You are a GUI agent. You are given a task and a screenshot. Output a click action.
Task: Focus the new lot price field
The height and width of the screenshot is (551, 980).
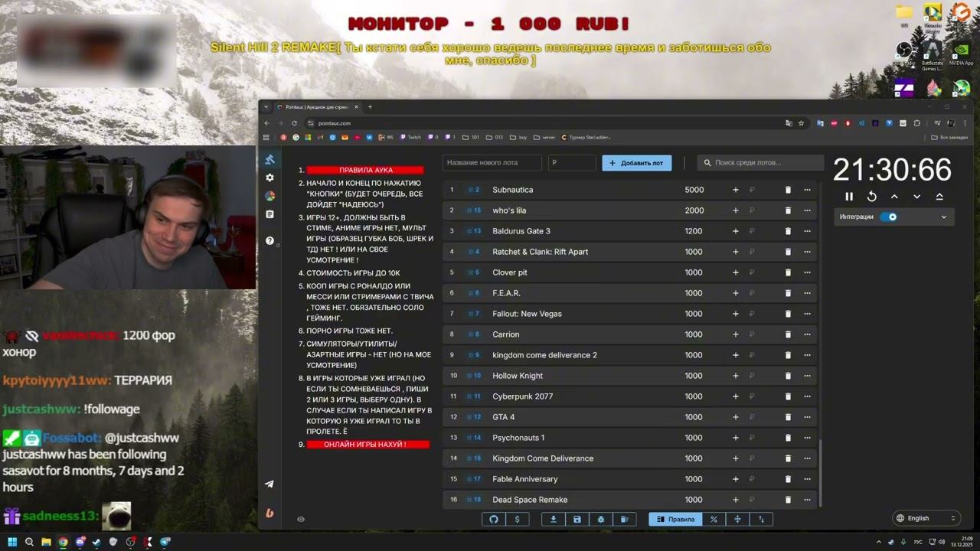572,163
